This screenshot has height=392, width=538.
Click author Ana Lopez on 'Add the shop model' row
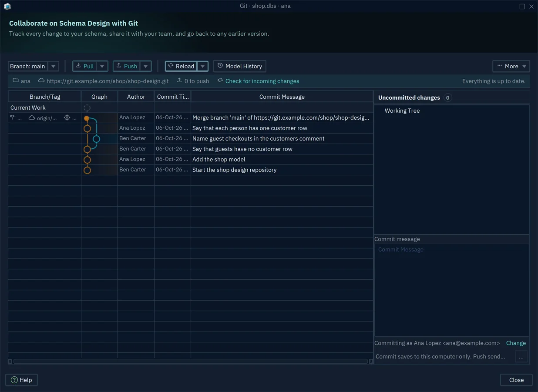tap(132, 159)
